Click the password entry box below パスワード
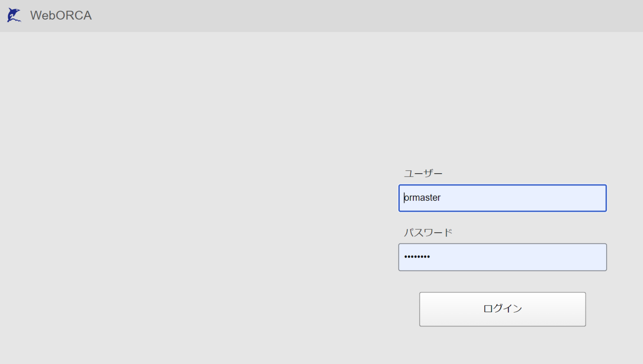 pos(502,257)
